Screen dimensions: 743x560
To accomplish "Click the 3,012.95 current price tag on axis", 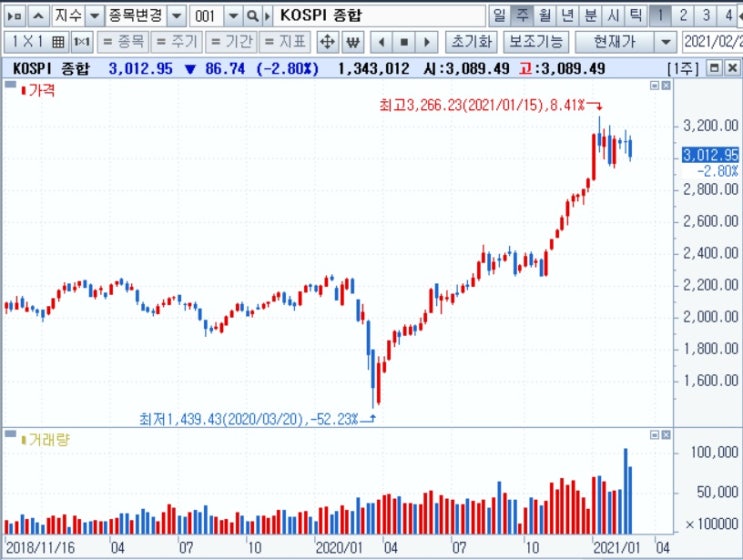I will coord(710,154).
